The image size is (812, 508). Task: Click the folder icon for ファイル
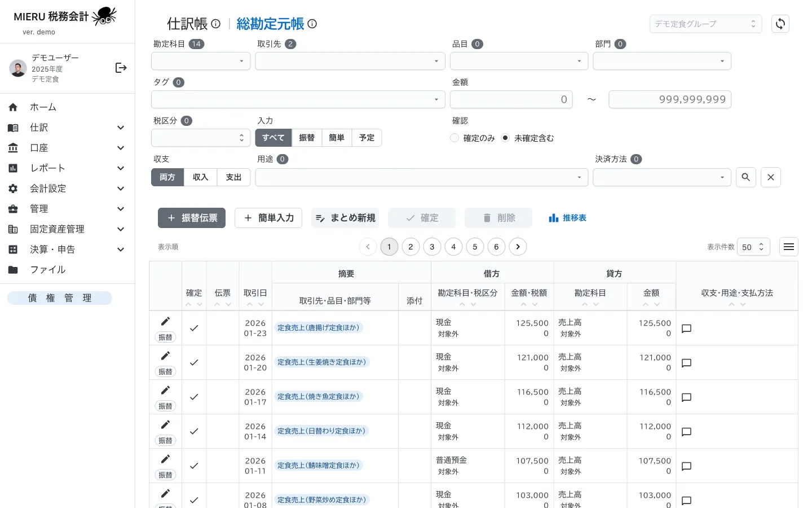pyautogui.click(x=13, y=270)
